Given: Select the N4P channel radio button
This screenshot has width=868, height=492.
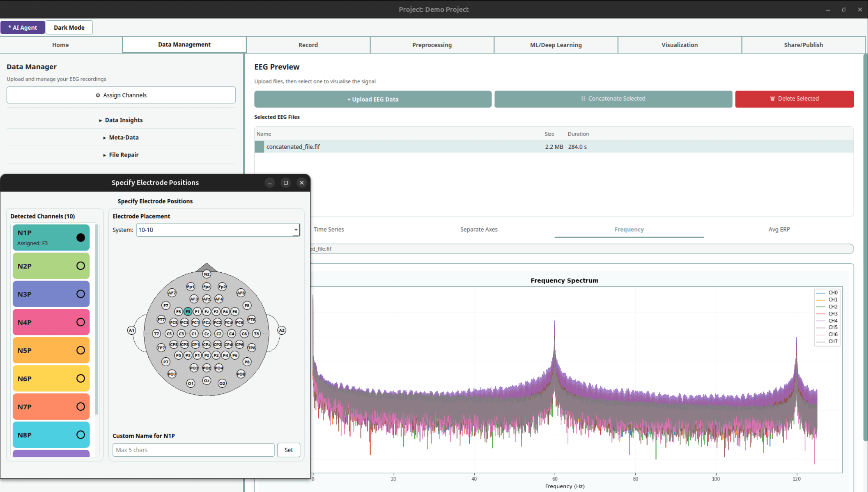Looking at the screenshot, I should (80, 322).
